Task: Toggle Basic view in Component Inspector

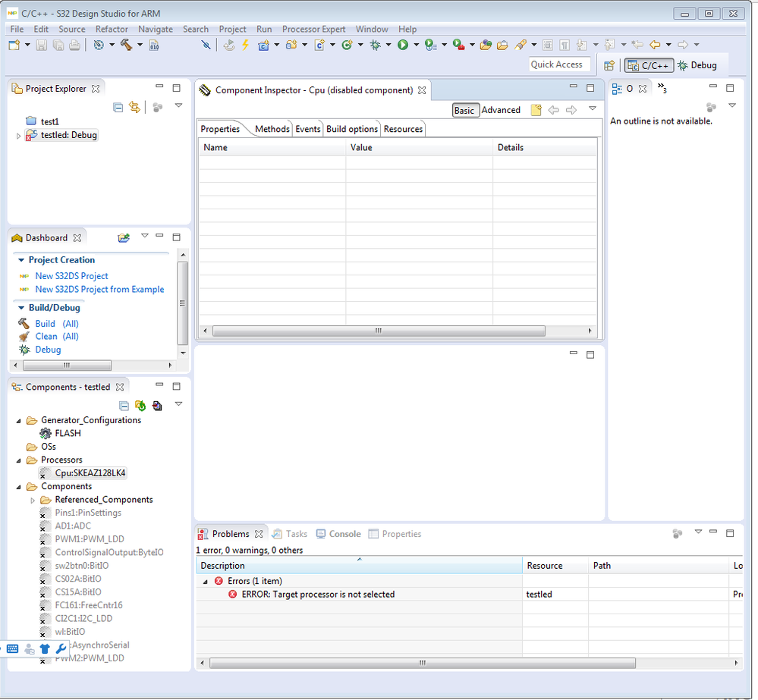Action: tap(464, 110)
